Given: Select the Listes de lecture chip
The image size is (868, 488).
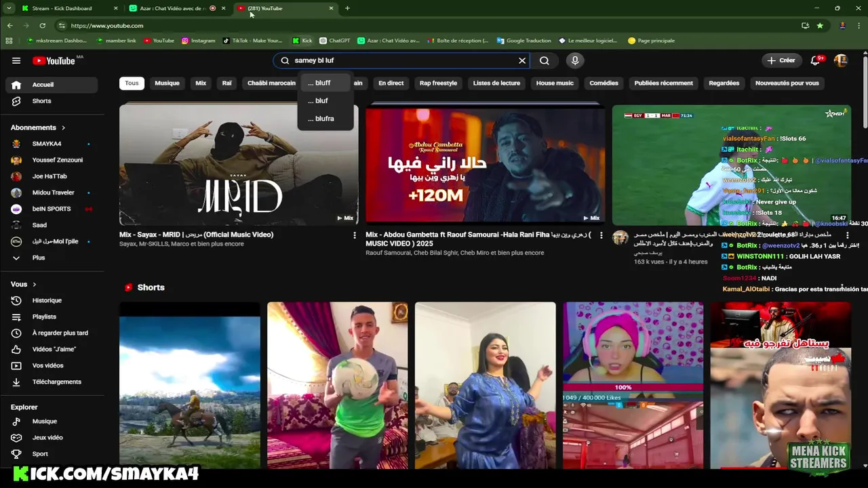Looking at the screenshot, I should click(496, 83).
